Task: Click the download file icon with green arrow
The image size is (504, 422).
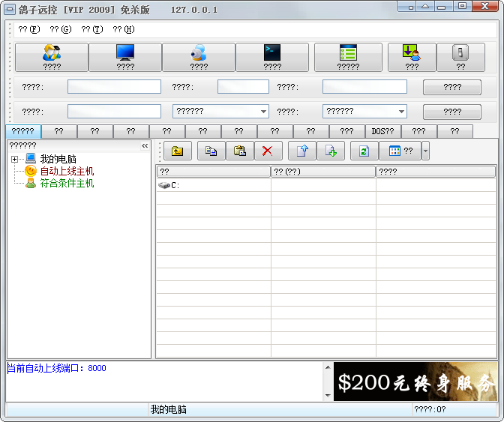Action: coord(331,151)
